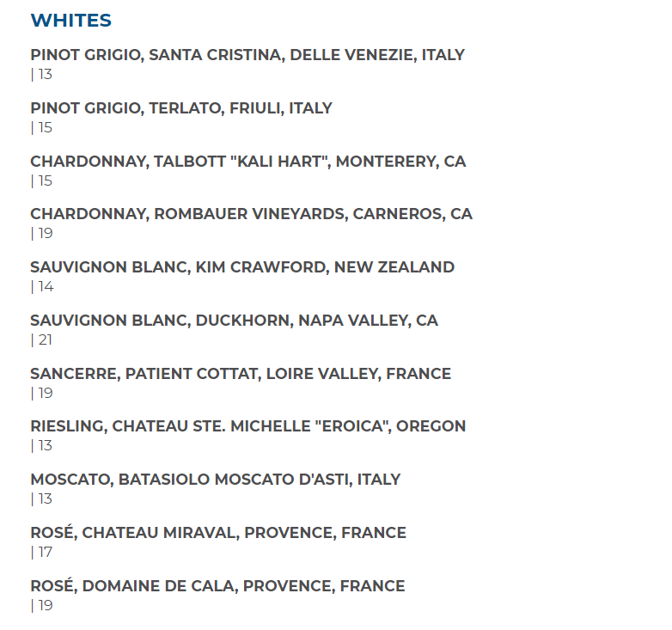Click the WHITES section heading
This screenshot has width=672, height=630.
pyautogui.click(x=70, y=21)
